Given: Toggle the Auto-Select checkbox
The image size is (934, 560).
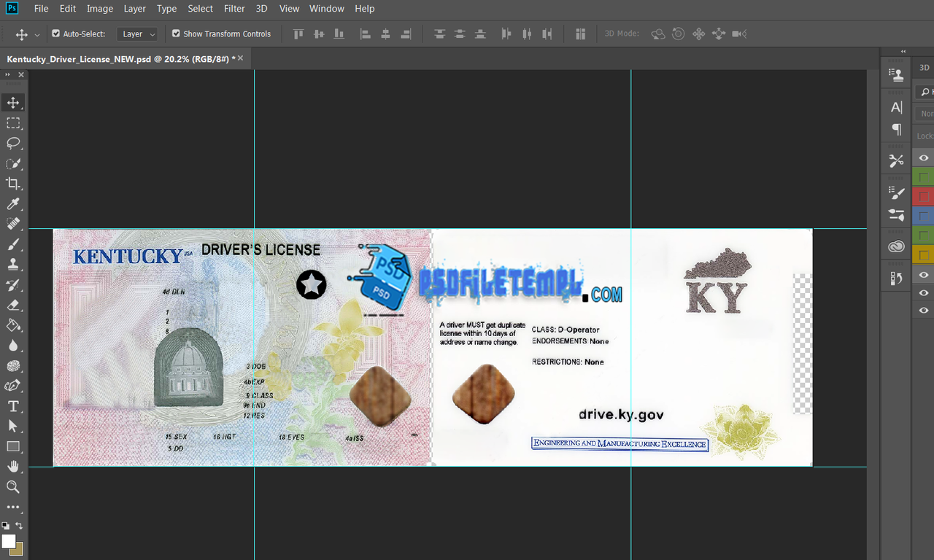Looking at the screenshot, I should tap(56, 34).
